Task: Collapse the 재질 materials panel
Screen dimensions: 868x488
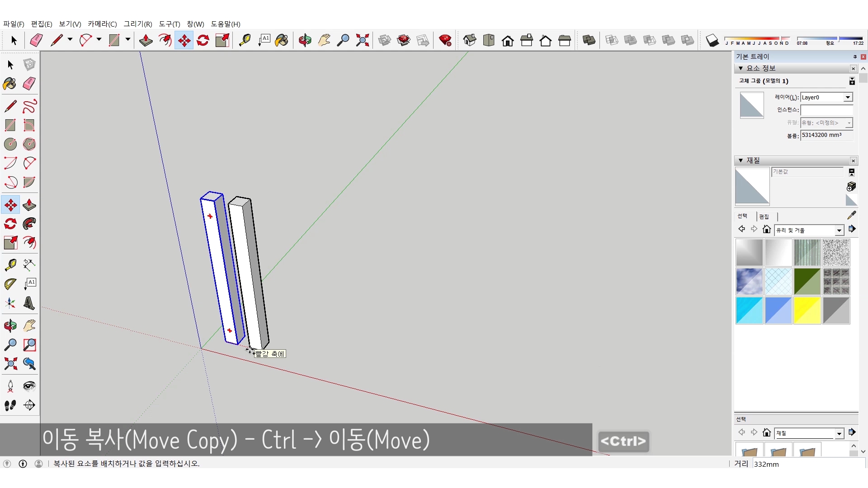Action: (x=741, y=160)
